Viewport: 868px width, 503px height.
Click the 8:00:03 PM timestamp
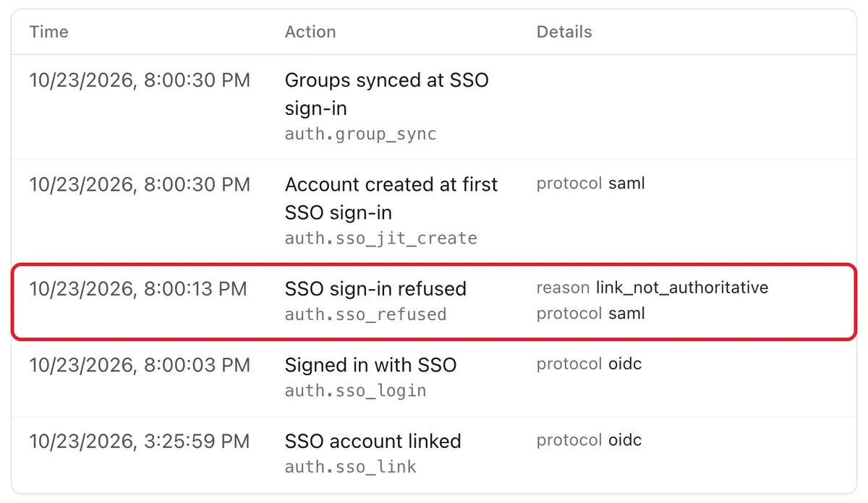pyautogui.click(x=140, y=365)
